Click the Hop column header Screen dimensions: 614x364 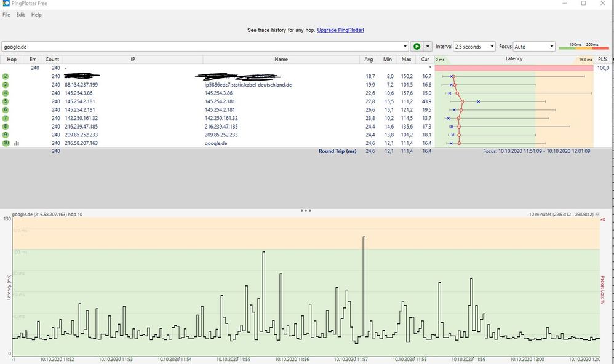(12, 60)
